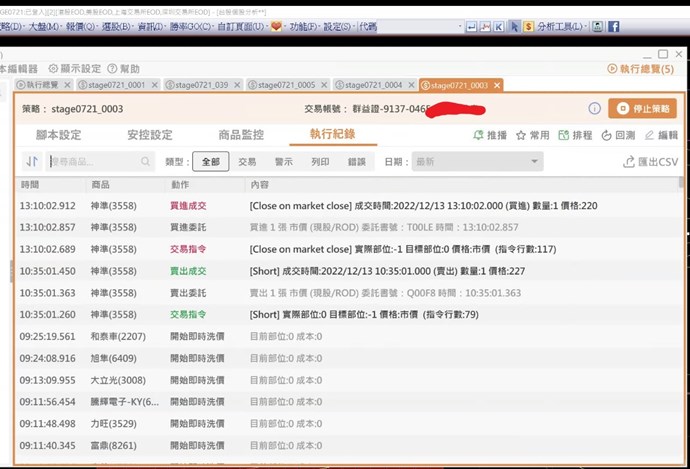The height and width of the screenshot is (469, 690).
Task: Open the 執行總覽(5) link
Action: [640, 68]
